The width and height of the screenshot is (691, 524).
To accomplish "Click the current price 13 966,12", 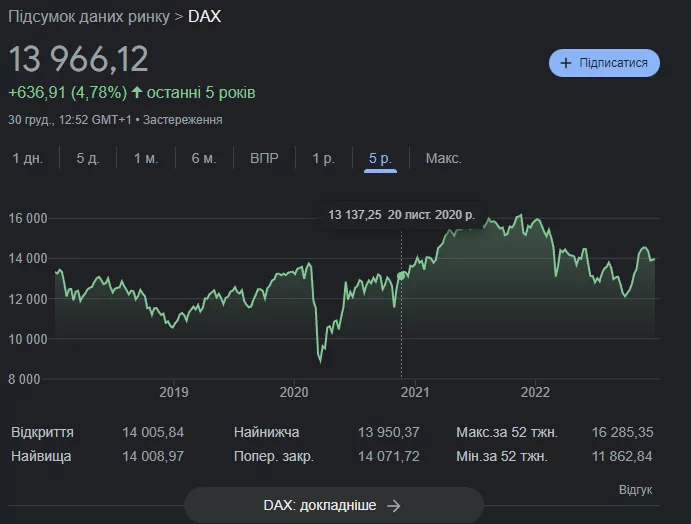I will click(x=78, y=59).
